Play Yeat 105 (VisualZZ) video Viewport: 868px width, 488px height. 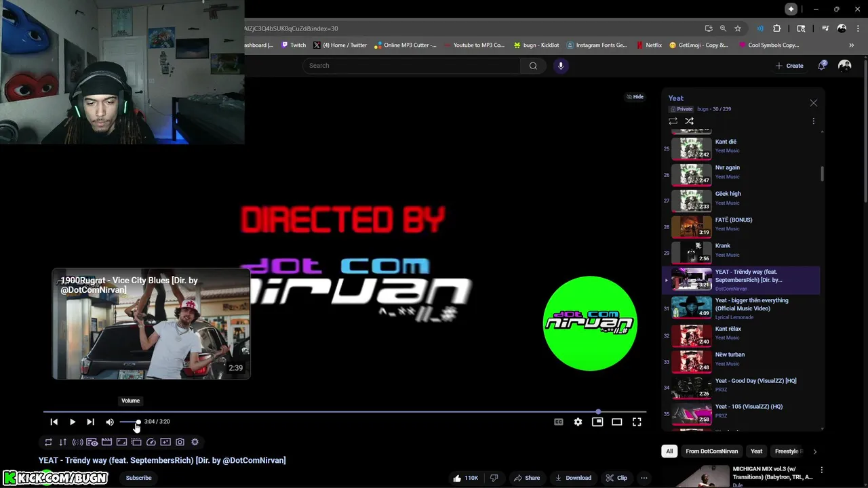tap(741, 413)
